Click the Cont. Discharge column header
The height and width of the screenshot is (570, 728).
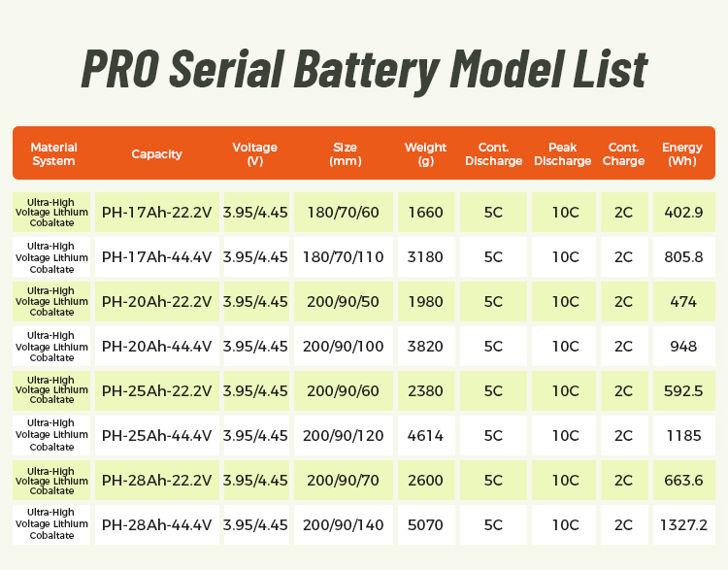tap(493, 153)
